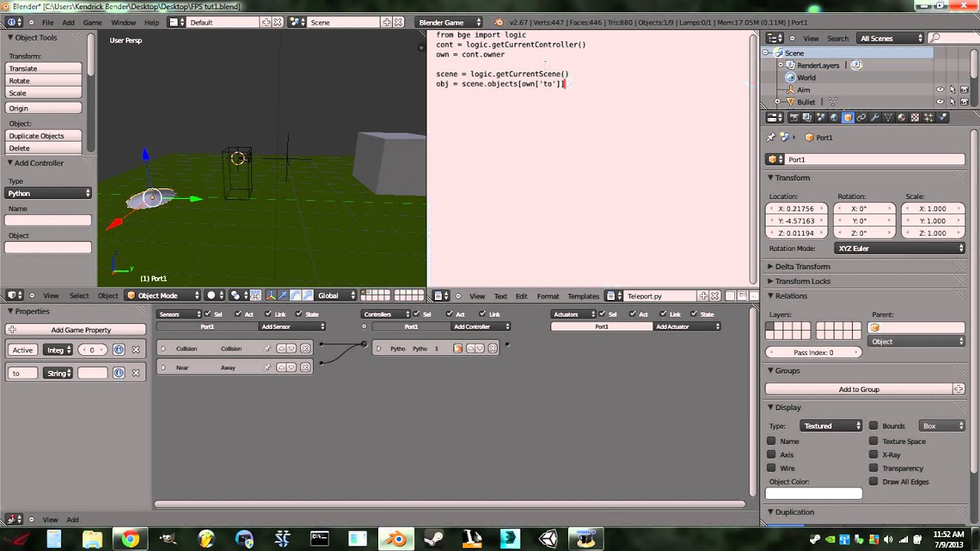Viewport: 980px width, 551px height.
Task: Enable the Wire display checkbox
Action: 771,468
